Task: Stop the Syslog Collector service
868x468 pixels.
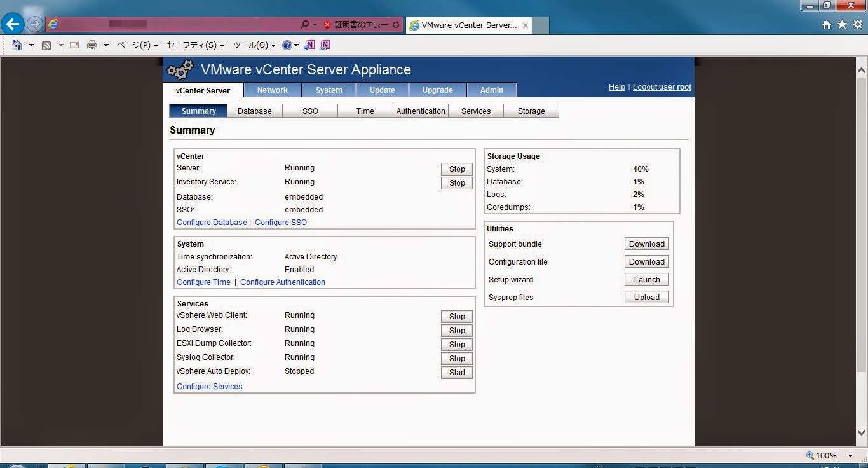Action: click(x=457, y=359)
